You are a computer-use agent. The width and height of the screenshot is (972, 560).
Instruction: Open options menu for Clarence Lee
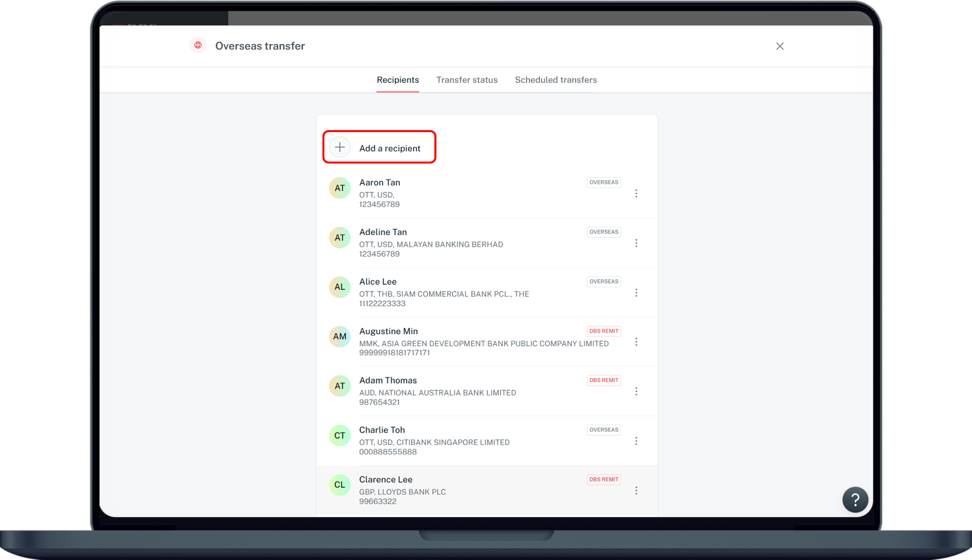pyautogui.click(x=637, y=490)
